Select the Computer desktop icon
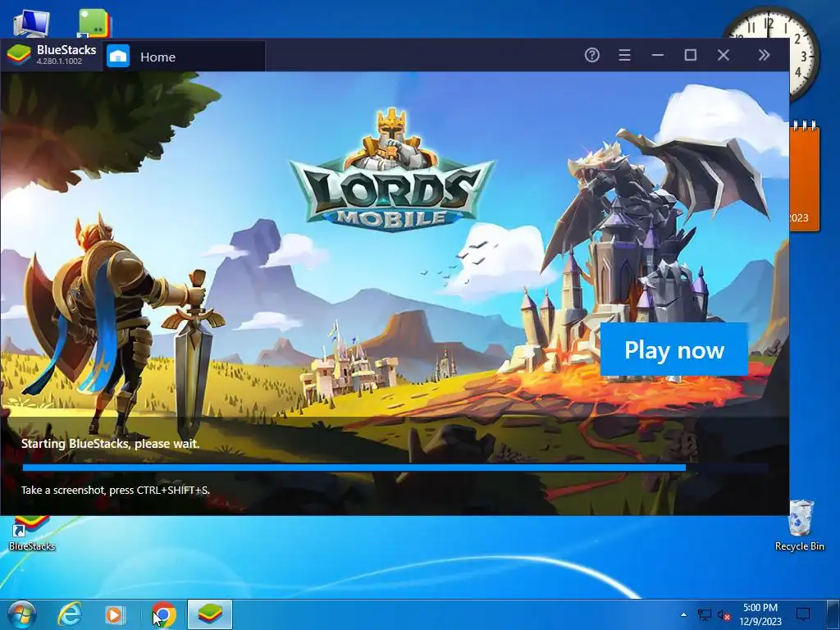 coord(31,24)
